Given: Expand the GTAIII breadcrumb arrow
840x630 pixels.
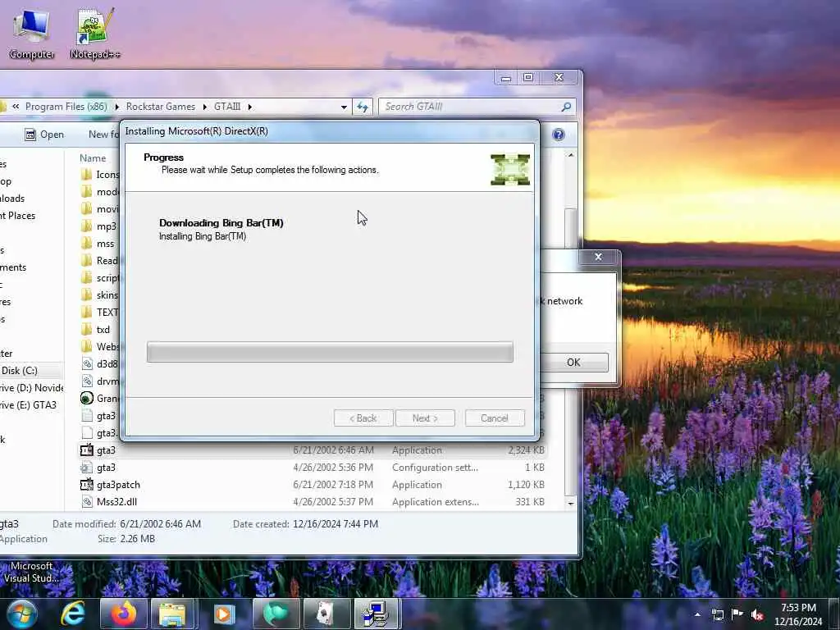Looking at the screenshot, I should [249, 107].
